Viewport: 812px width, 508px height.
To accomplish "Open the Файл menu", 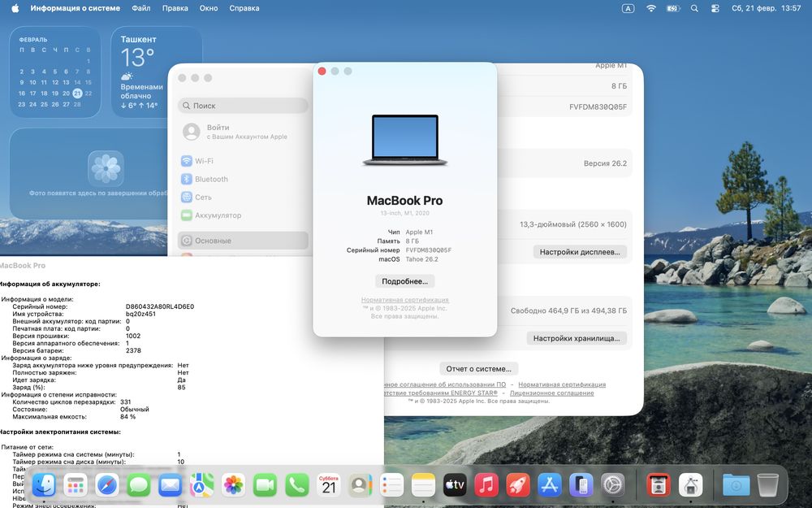I will pos(140,8).
